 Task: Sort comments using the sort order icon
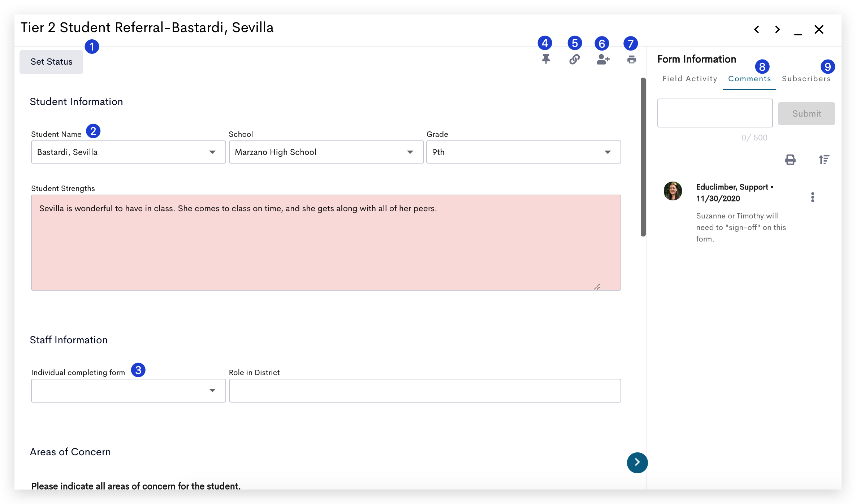point(824,160)
